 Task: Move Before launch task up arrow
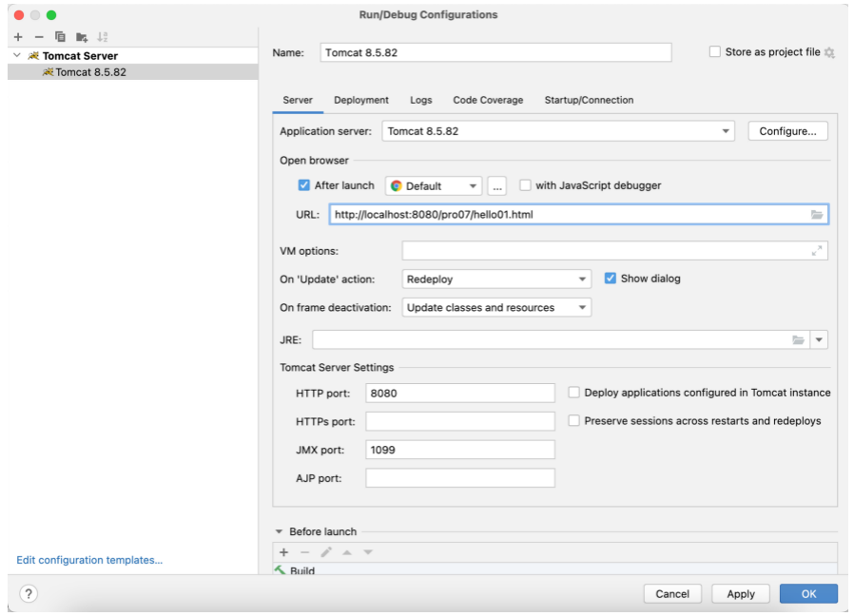347,552
